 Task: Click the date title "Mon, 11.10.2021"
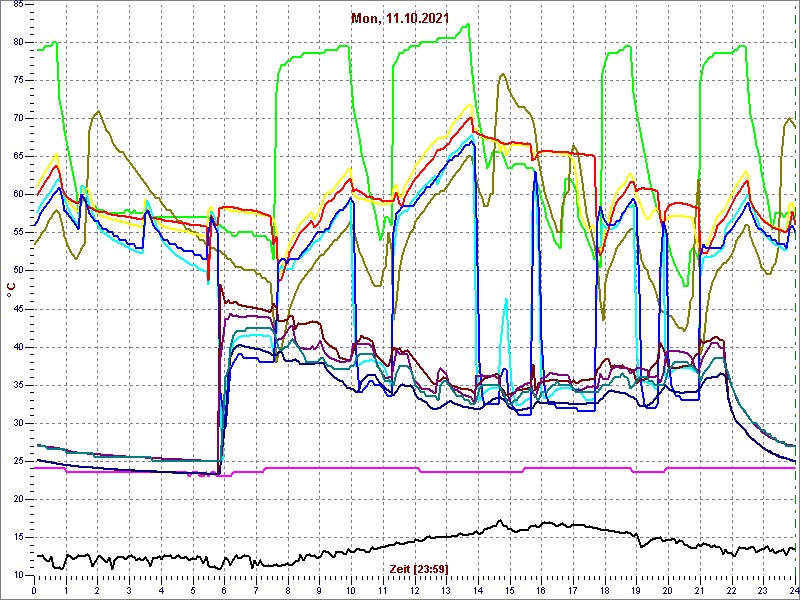point(400,18)
